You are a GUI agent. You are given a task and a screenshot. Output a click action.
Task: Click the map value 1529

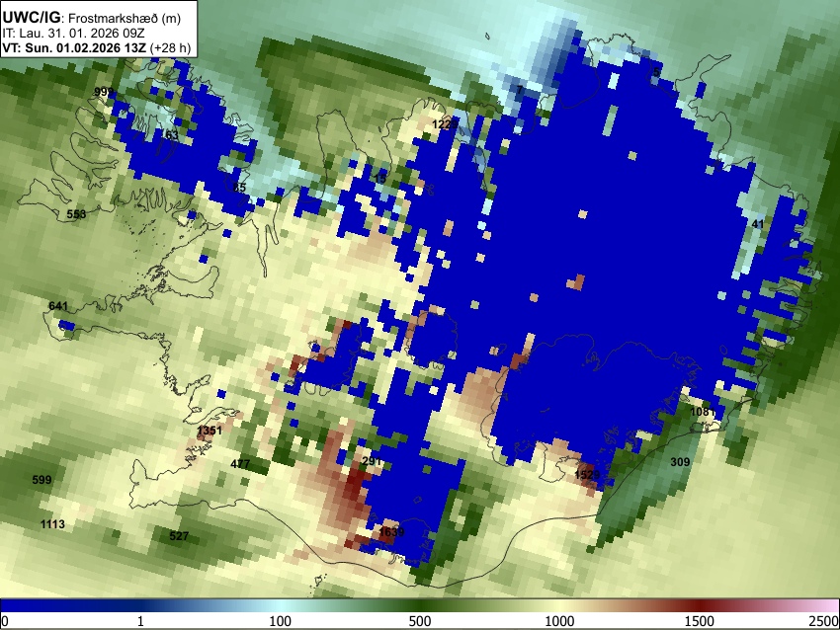[x=587, y=475]
